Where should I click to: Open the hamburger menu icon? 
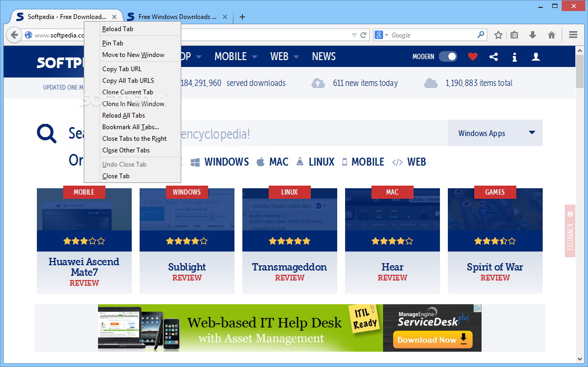point(573,35)
